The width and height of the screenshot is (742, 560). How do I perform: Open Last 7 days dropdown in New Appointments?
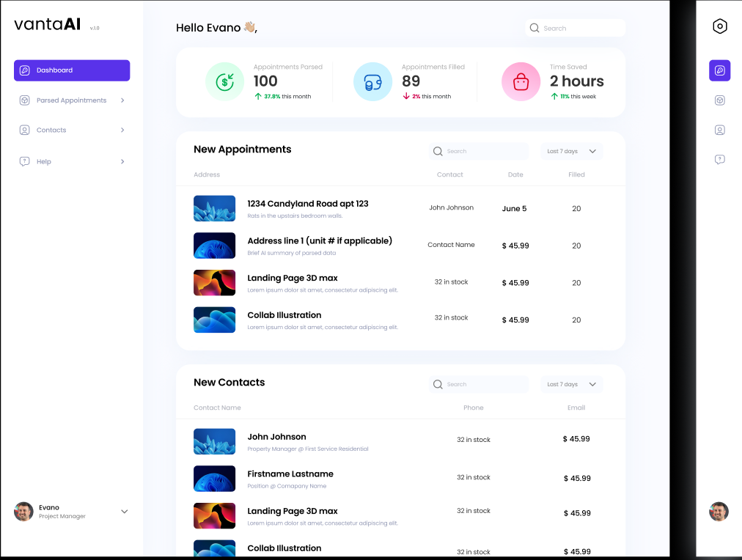pyautogui.click(x=571, y=151)
